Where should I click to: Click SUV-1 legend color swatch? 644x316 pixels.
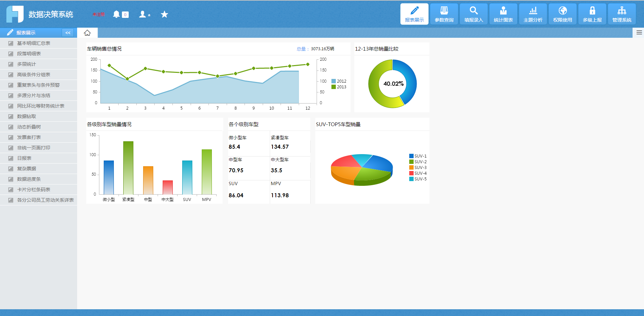coord(411,156)
